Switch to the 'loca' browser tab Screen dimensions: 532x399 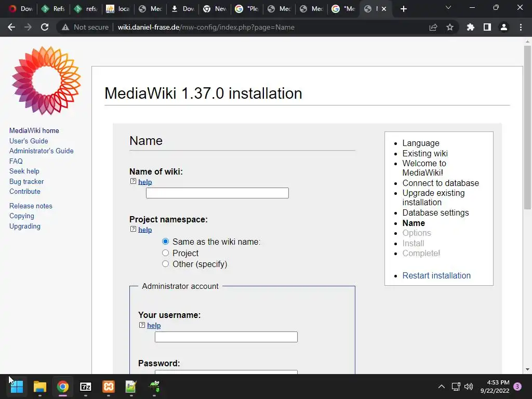tap(117, 9)
